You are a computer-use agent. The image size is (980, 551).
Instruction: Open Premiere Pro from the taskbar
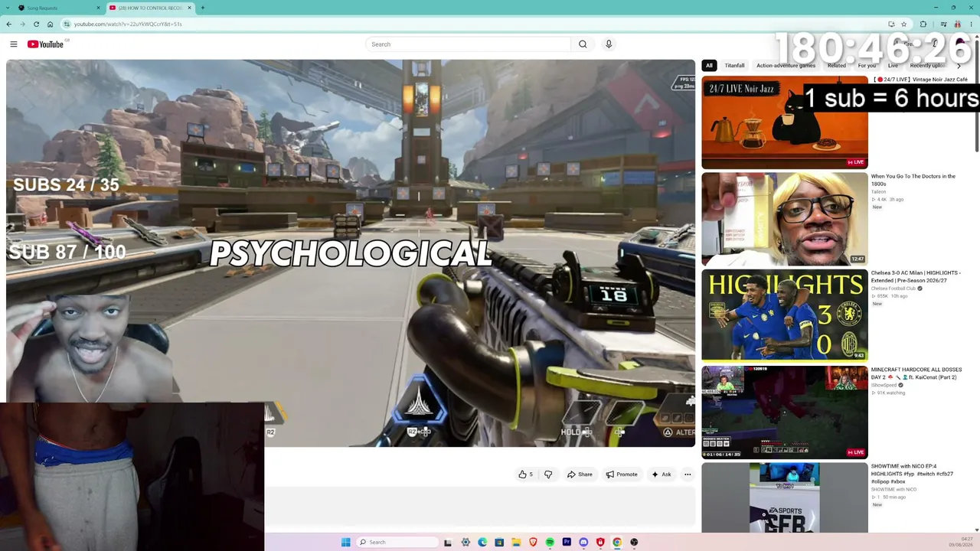pyautogui.click(x=567, y=542)
